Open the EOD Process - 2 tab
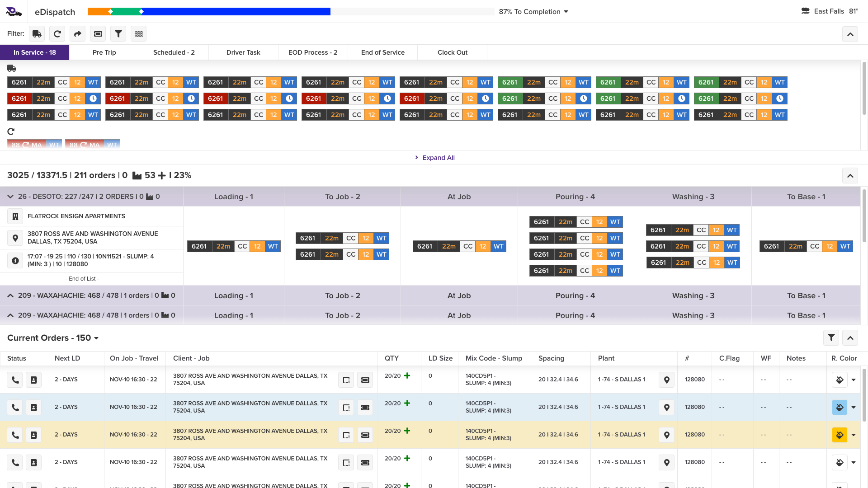The width and height of the screenshot is (868, 488). [x=313, y=52]
